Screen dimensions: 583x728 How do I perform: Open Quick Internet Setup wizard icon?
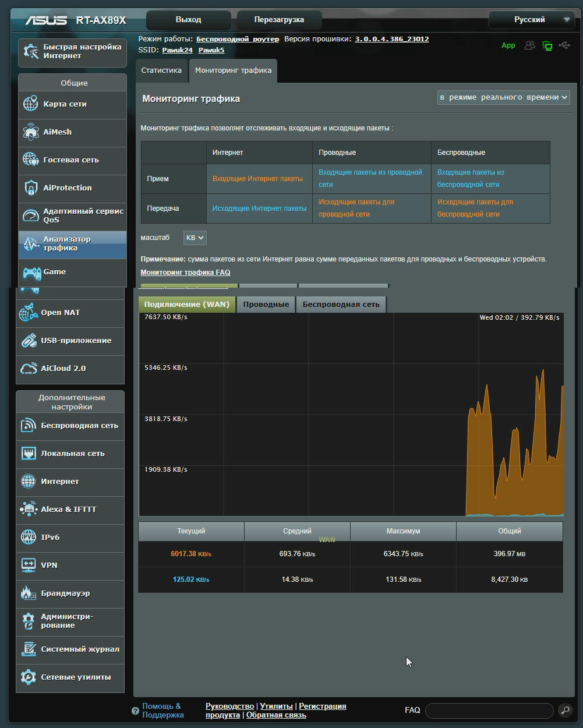[30, 52]
